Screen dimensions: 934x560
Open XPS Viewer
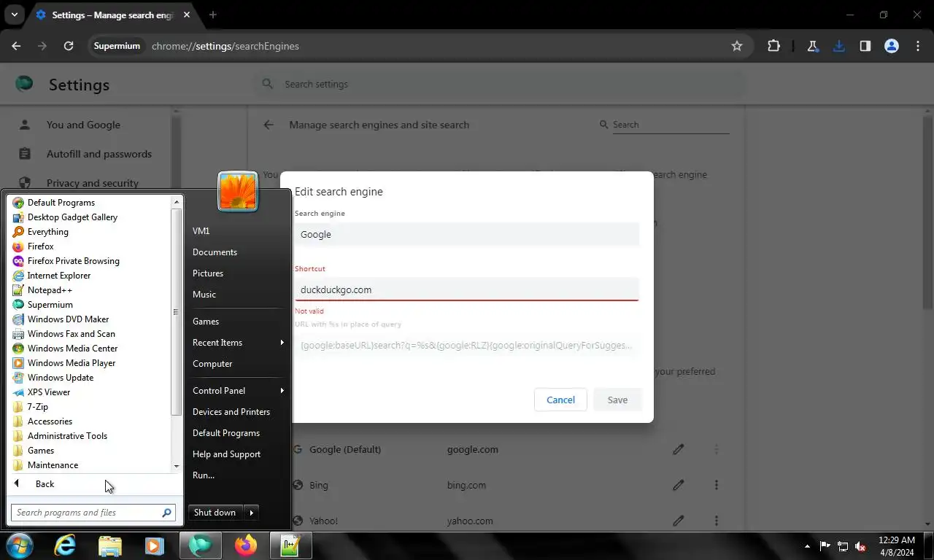49,392
